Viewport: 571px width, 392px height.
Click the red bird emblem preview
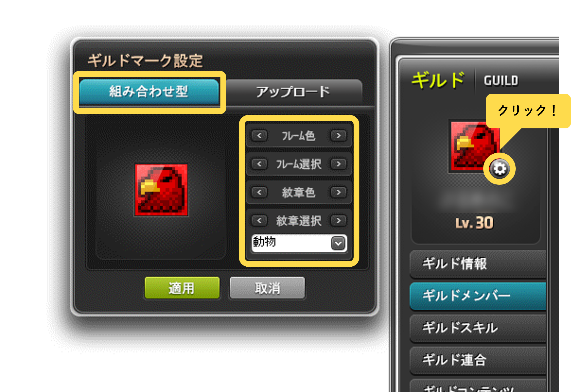(161, 190)
